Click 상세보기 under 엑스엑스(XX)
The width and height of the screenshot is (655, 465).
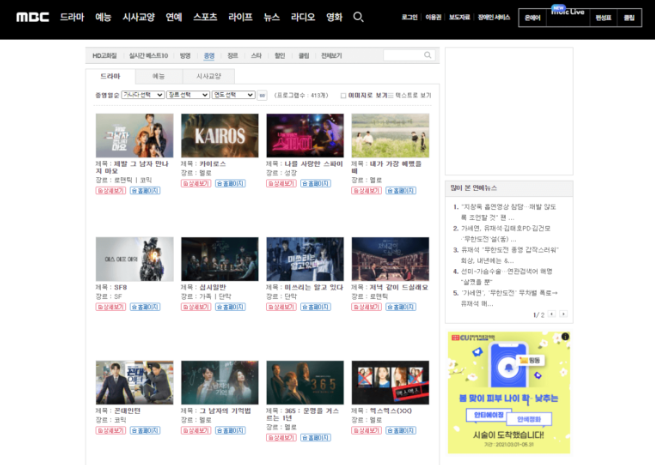click(366, 431)
